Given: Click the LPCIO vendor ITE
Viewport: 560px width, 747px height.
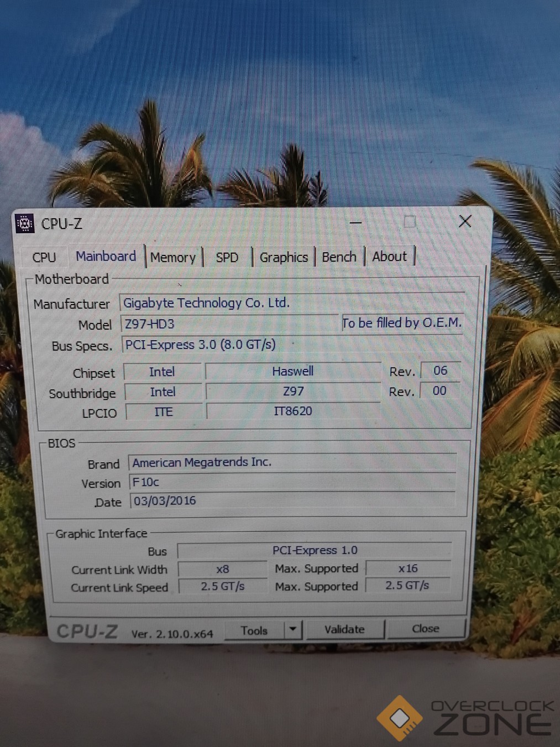Looking at the screenshot, I should click(164, 412).
